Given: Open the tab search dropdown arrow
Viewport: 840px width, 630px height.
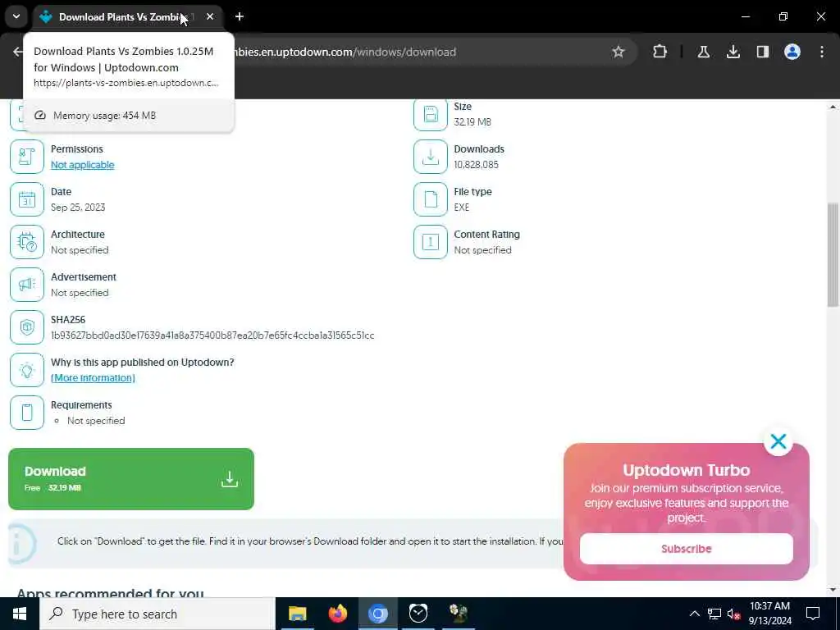Looking at the screenshot, I should 16,16.
